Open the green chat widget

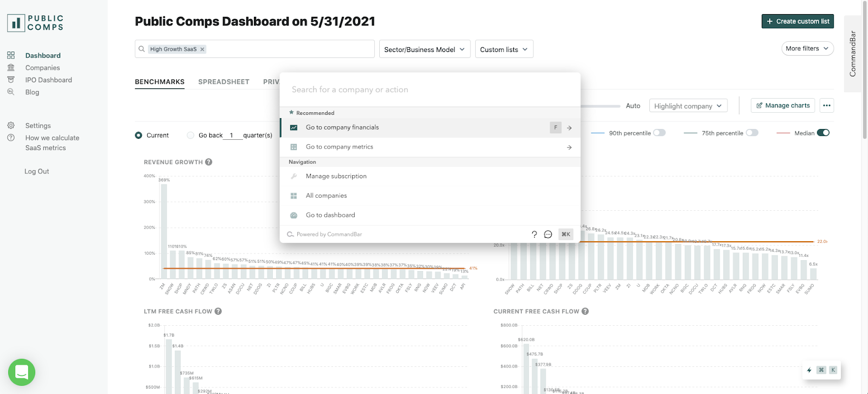click(x=22, y=372)
